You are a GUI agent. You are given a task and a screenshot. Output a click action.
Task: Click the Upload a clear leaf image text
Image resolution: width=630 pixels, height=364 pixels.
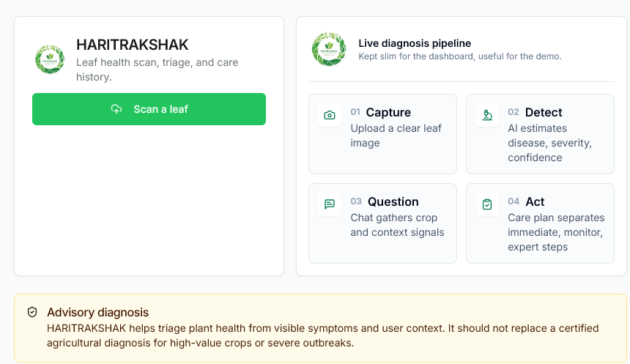point(396,135)
